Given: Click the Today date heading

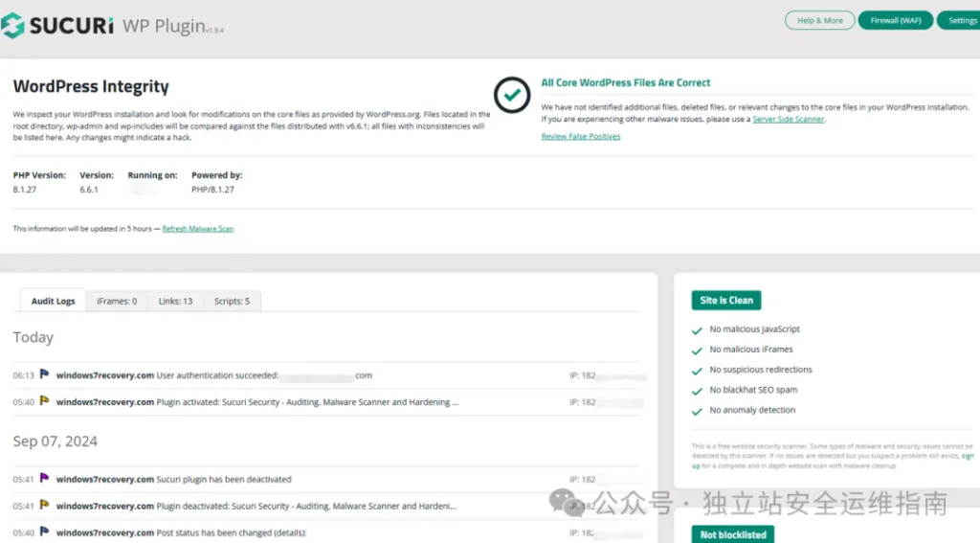Looking at the screenshot, I should [x=33, y=337].
